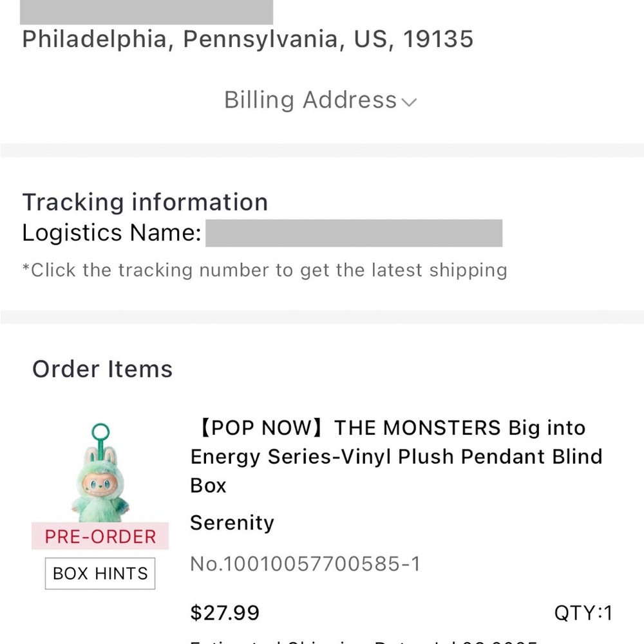Click the Order Items heading
Viewport: 644px width, 644px height.
click(x=102, y=369)
